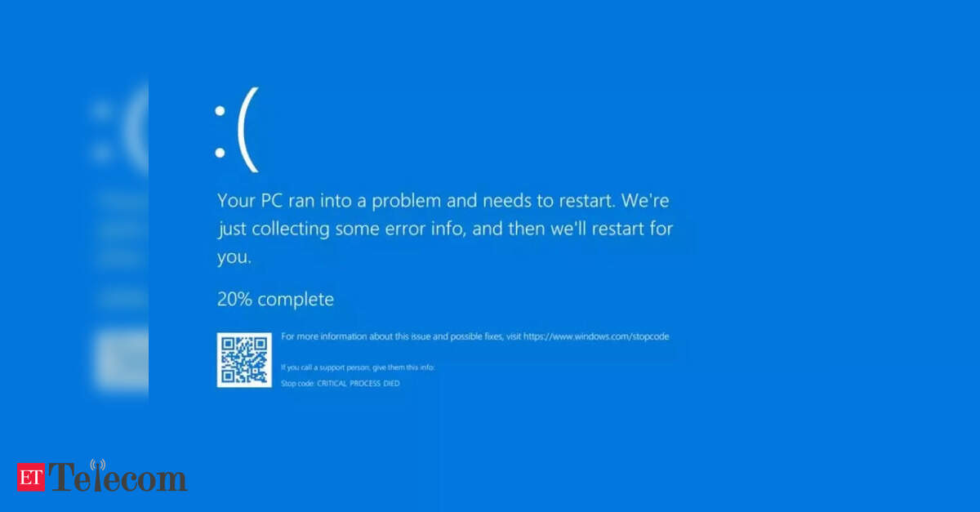This screenshot has width=980, height=512.
Task: Click the word 'complete' after 20%
Action: click(x=296, y=301)
